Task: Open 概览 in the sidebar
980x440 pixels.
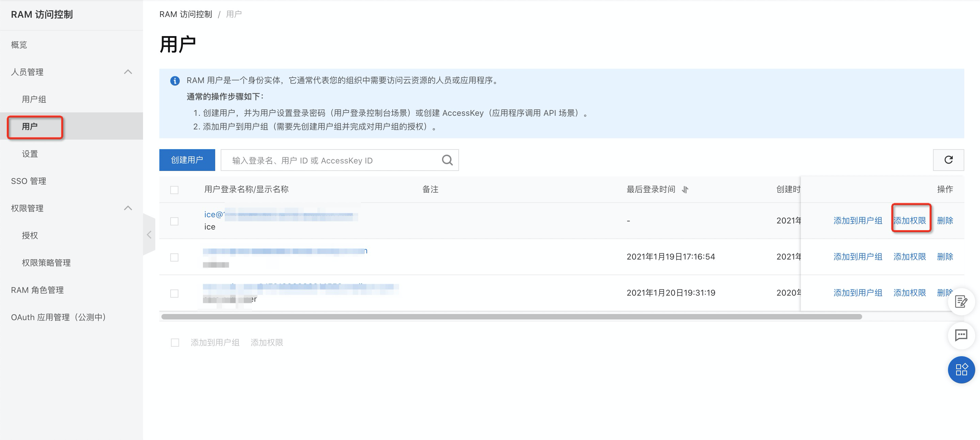Action: pos(19,45)
